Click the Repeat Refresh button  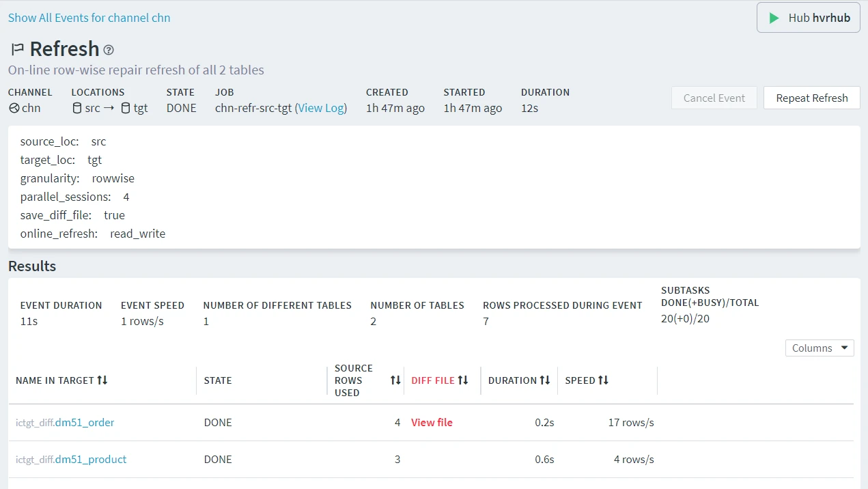(811, 98)
